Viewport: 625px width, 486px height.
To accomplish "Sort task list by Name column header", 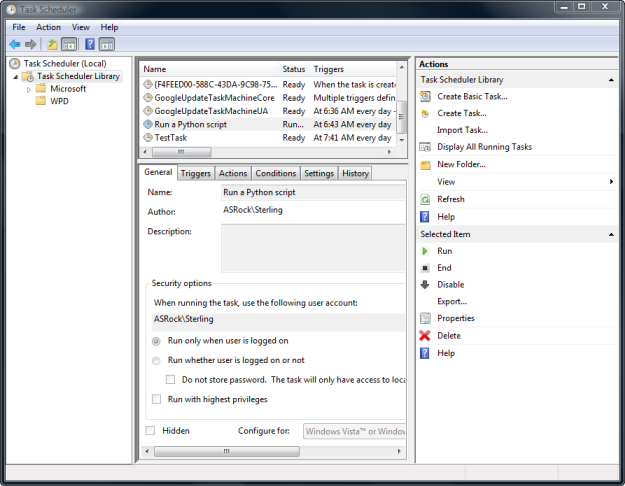I will tap(209, 69).
